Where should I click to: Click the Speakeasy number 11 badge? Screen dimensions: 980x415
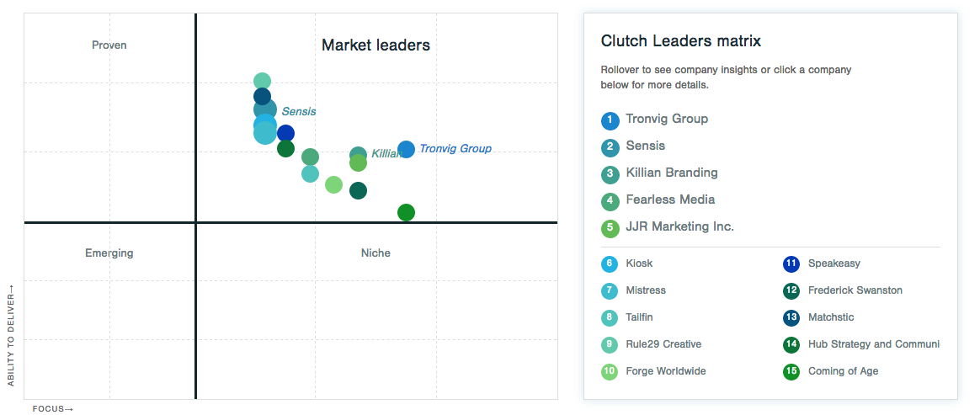[791, 263]
